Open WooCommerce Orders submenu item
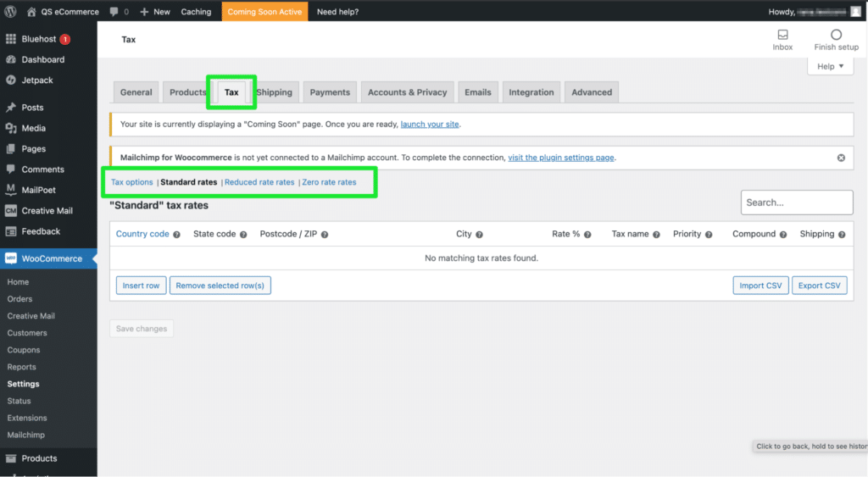Screen dimensions: 868x477 coord(20,299)
